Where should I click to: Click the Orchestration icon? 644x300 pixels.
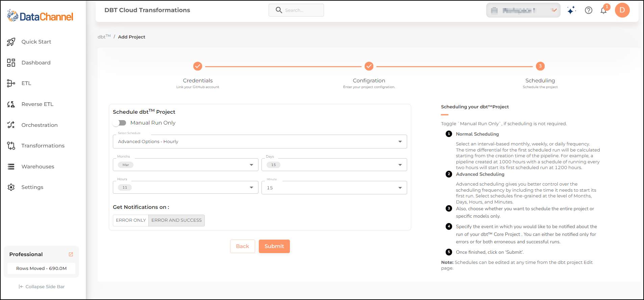(x=11, y=125)
